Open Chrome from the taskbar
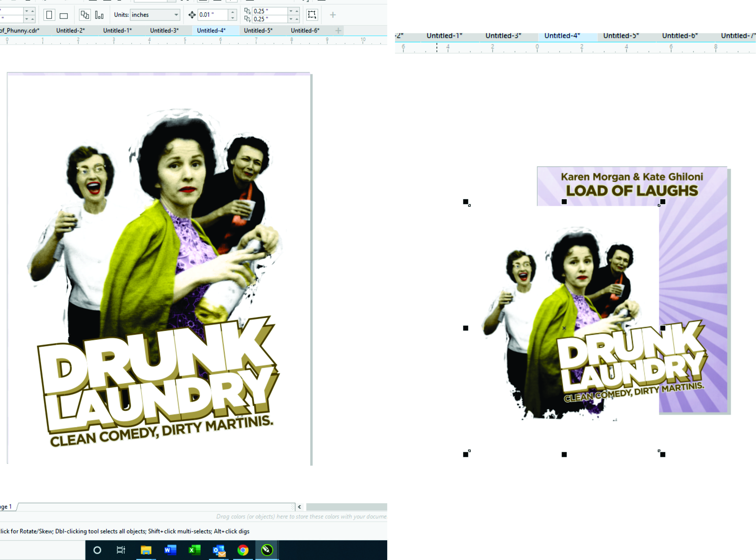Screen dimensions: 756x560 coord(243,550)
